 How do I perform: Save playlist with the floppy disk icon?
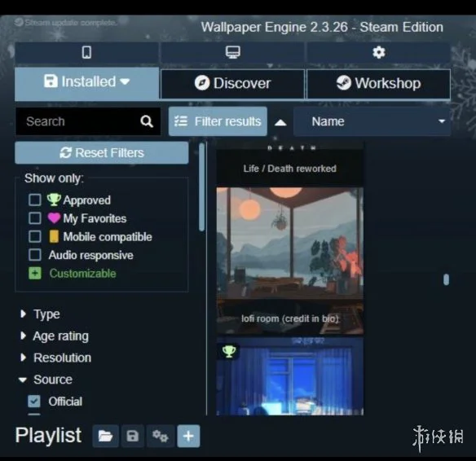point(132,436)
